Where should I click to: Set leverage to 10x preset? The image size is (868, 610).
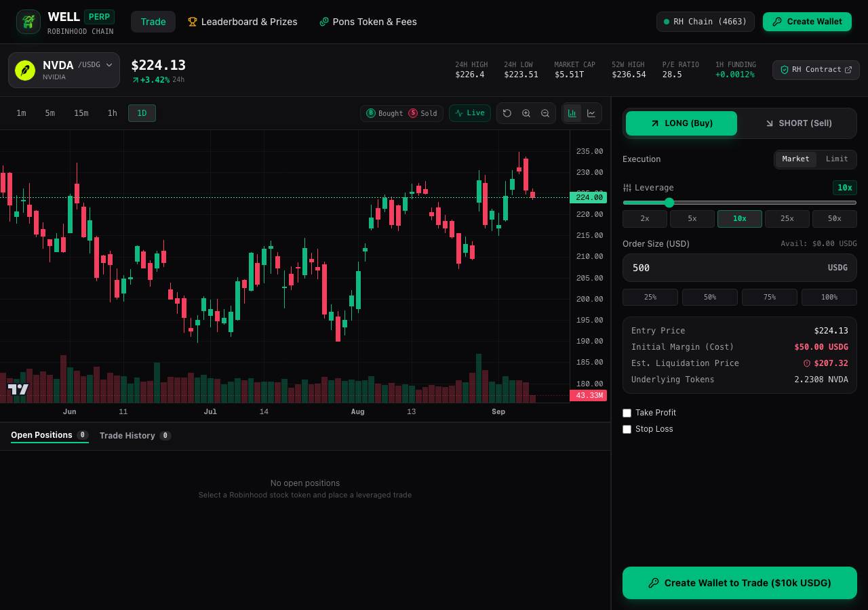tap(740, 218)
